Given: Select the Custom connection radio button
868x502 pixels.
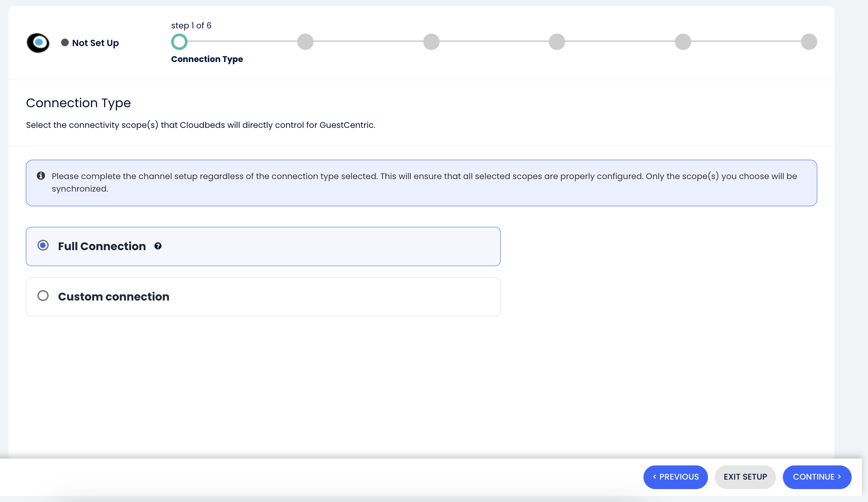Looking at the screenshot, I should [43, 296].
